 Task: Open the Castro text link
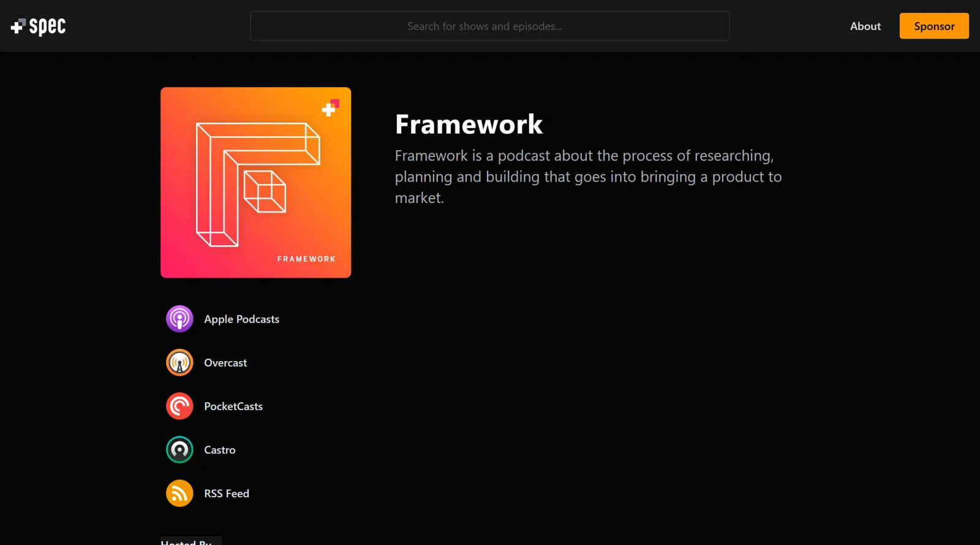pos(219,449)
